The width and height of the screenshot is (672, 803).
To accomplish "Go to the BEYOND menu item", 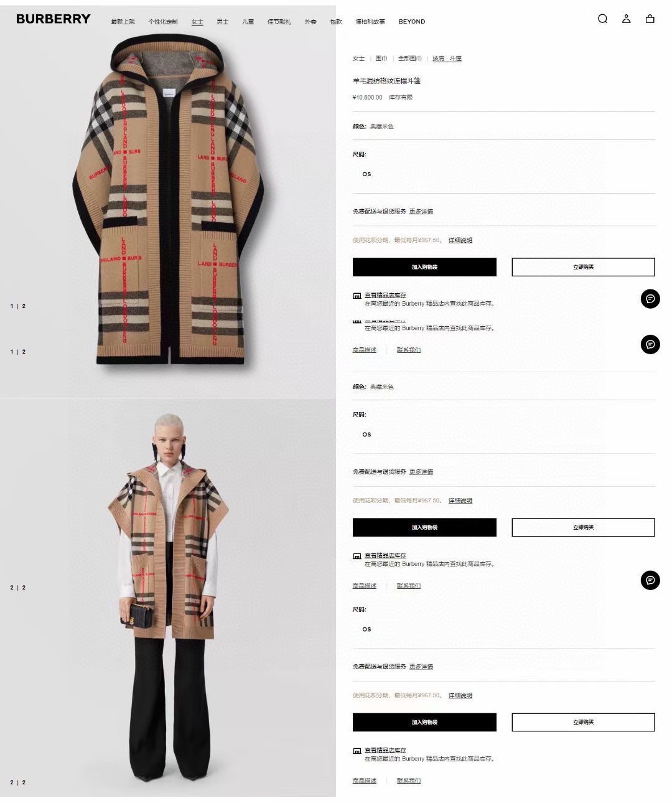I will 412,22.
